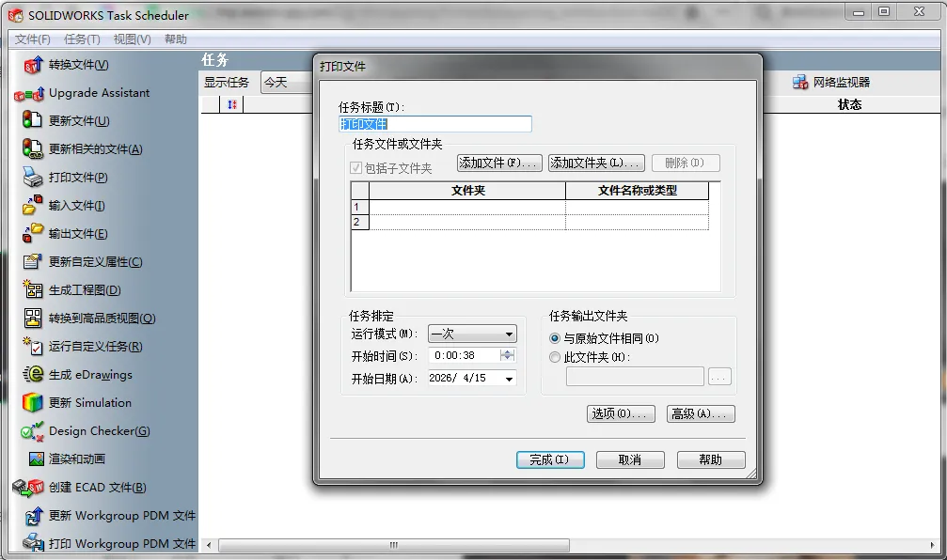Screen dimensions: 947x560
Task: Click the 网络监视器 network monitor icon
Action: [x=800, y=82]
